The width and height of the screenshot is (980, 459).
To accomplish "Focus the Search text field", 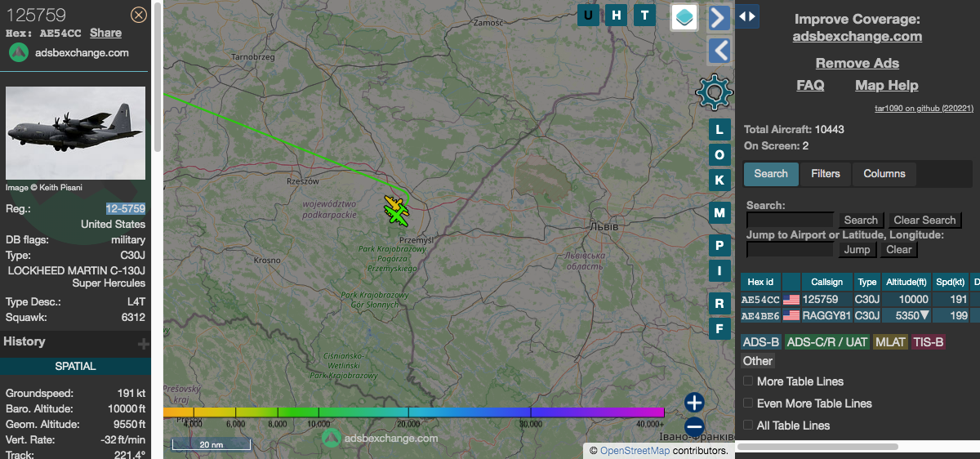I will pos(790,220).
